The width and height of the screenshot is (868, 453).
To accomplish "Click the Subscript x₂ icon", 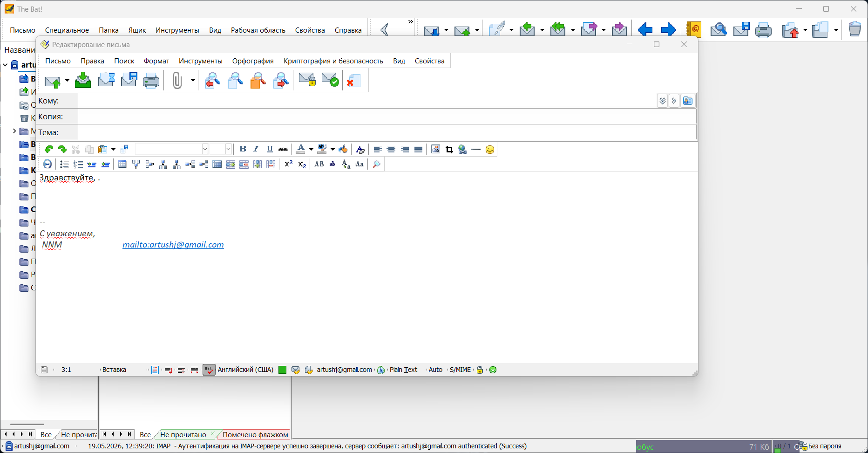I will pyautogui.click(x=302, y=164).
